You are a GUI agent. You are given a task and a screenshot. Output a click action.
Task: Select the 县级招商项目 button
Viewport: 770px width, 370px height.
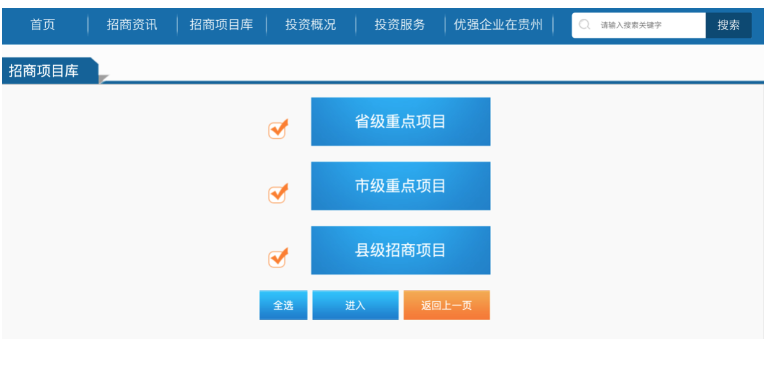coord(400,250)
